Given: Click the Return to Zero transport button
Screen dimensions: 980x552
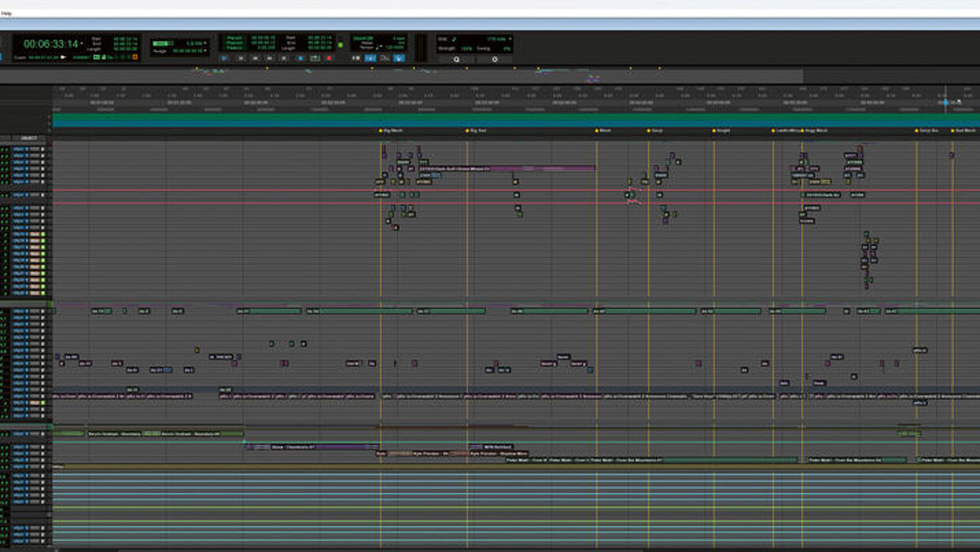Looking at the screenshot, I should [240, 58].
